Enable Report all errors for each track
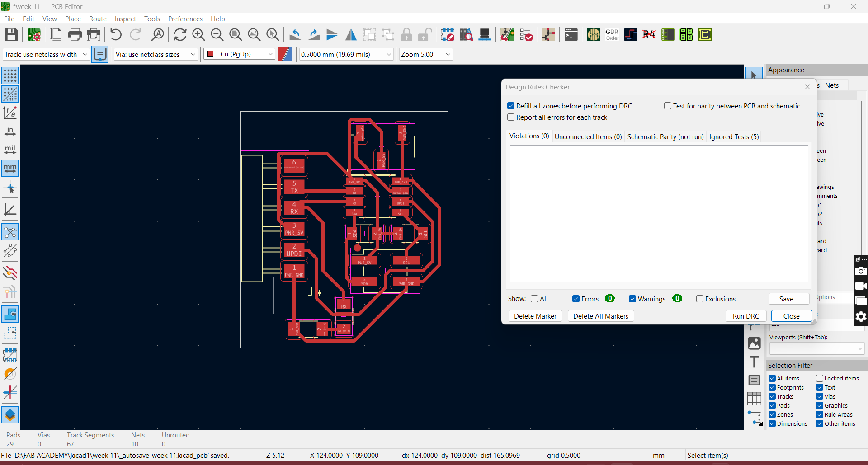Image resolution: width=868 pixels, height=465 pixels. (511, 117)
